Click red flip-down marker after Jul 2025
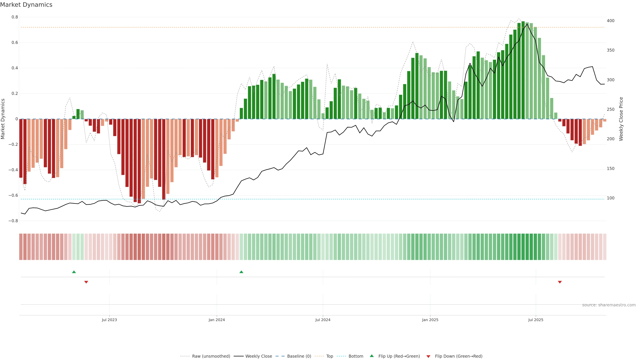This screenshot has height=362, width=644. point(560,282)
